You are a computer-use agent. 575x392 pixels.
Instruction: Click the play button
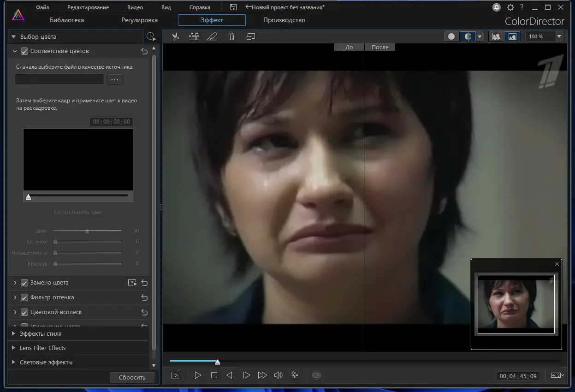click(x=198, y=375)
